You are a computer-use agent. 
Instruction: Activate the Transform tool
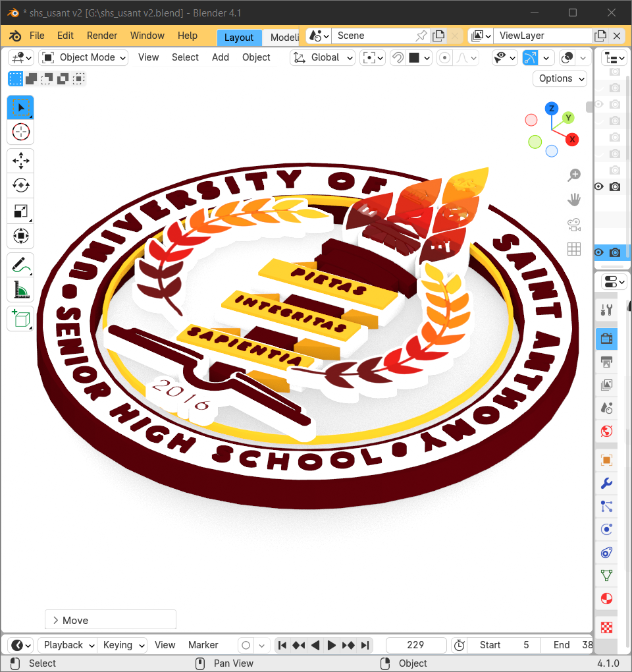20,236
